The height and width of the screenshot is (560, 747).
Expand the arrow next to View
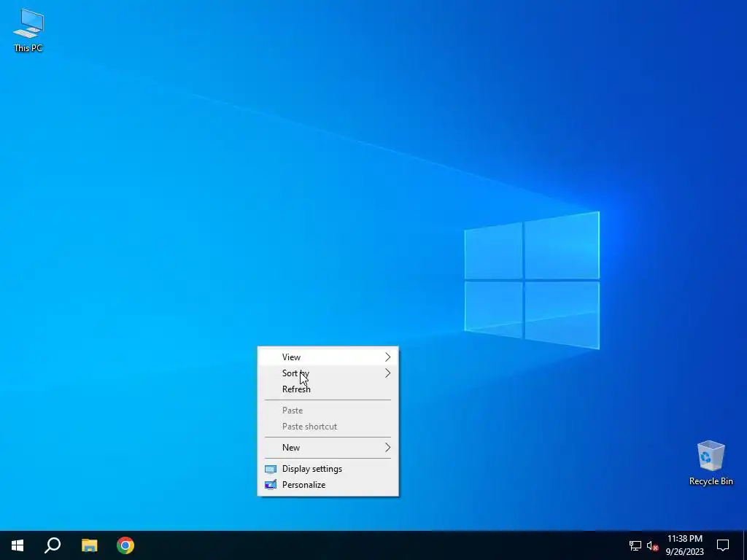click(x=387, y=357)
